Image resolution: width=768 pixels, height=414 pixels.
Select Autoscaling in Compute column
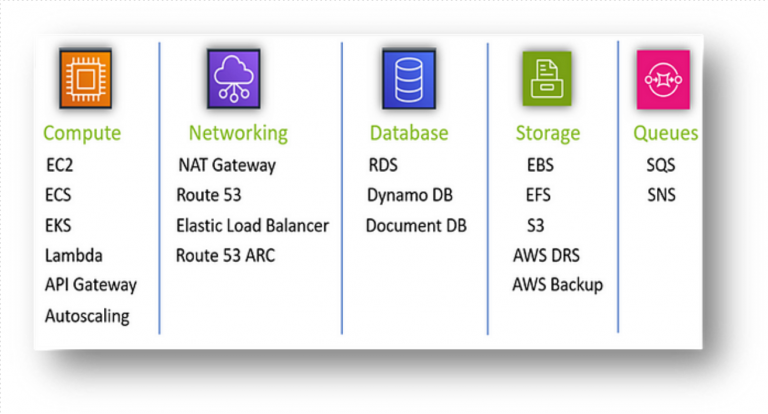87,316
